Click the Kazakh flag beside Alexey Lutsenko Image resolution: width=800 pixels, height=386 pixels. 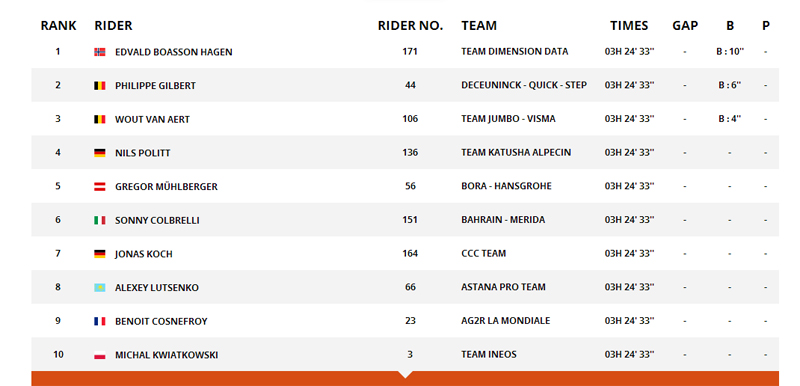99,288
